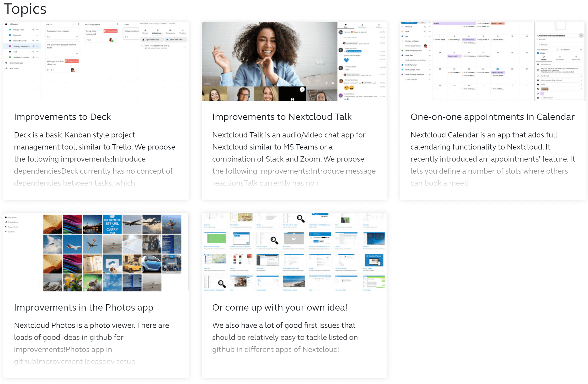Screen dimensions: 588x384
Task: Open the Photos app gallery thumbnail
Action: tap(96, 252)
